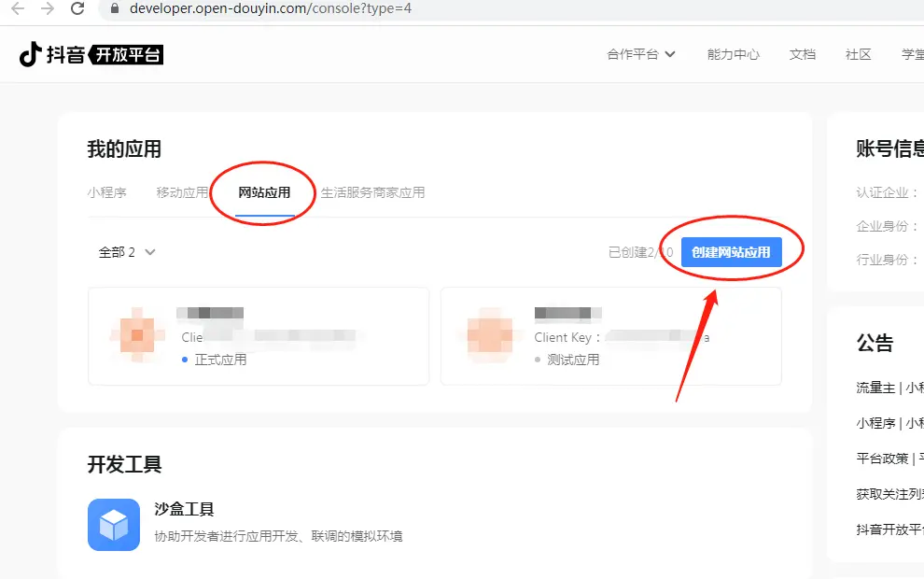Click the Client Key label on 测试应用 card
This screenshot has height=579, width=924.
coord(567,337)
